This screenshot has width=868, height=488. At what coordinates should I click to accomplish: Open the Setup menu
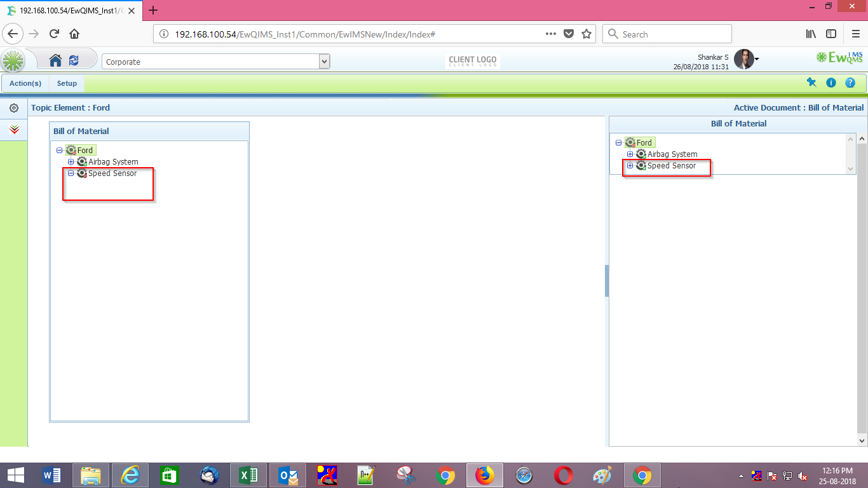[x=67, y=83]
